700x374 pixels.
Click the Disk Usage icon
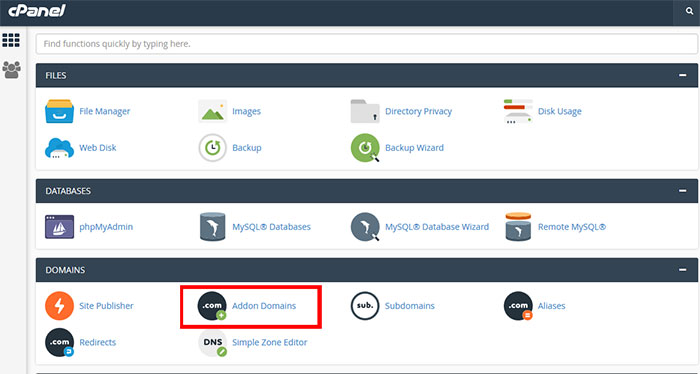[518, 111]
